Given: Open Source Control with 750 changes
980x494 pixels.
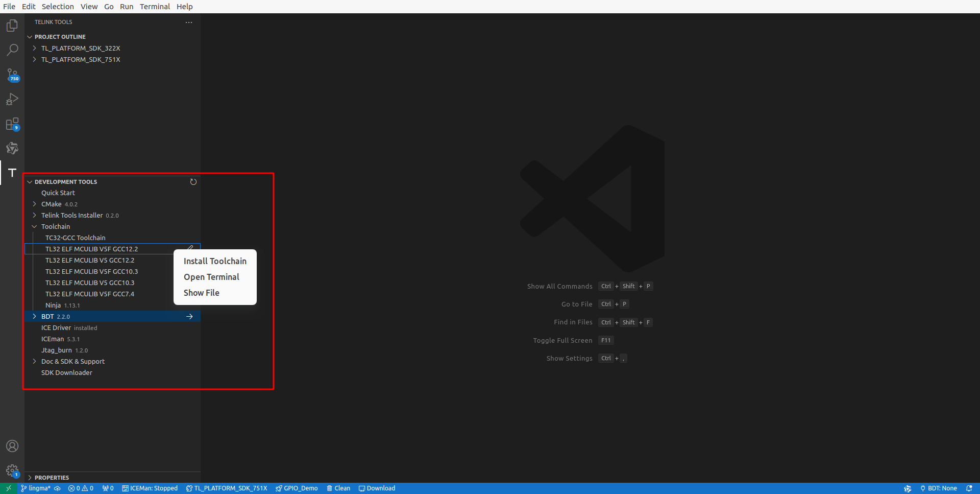Looking at the screenshot, I should click(12, 75).
